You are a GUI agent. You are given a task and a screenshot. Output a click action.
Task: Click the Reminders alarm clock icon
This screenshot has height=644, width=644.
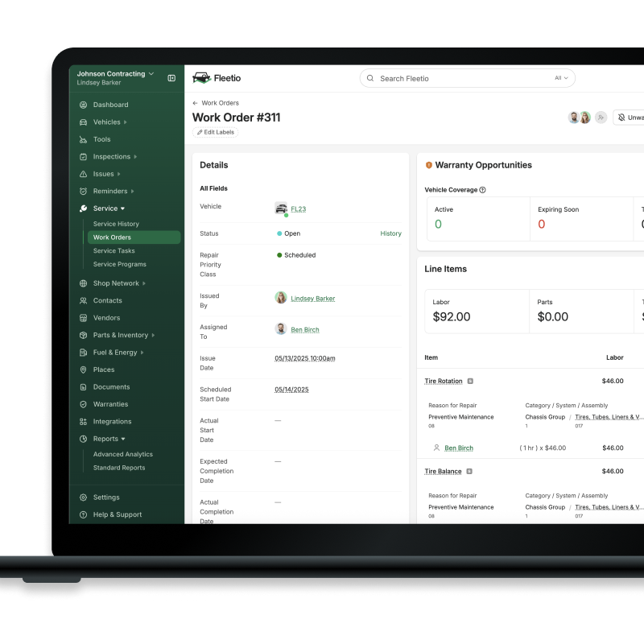click(x=84, y=191)
